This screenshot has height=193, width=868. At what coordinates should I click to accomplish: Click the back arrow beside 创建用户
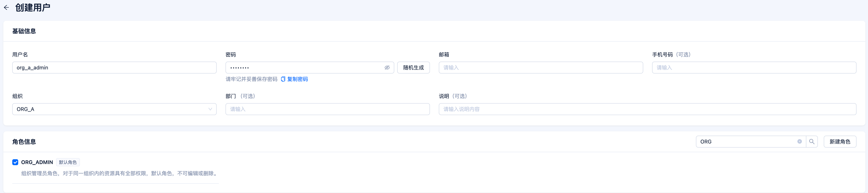6,7
